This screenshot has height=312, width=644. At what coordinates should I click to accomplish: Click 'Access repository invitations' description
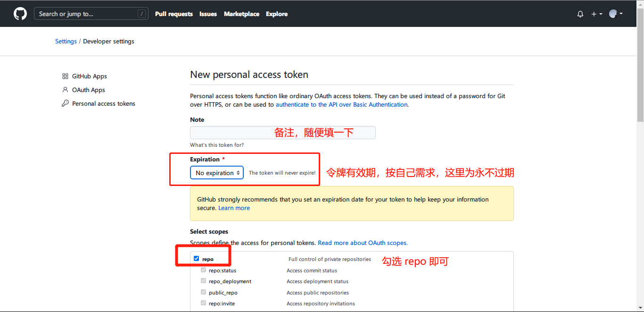[x=321, y=304]
